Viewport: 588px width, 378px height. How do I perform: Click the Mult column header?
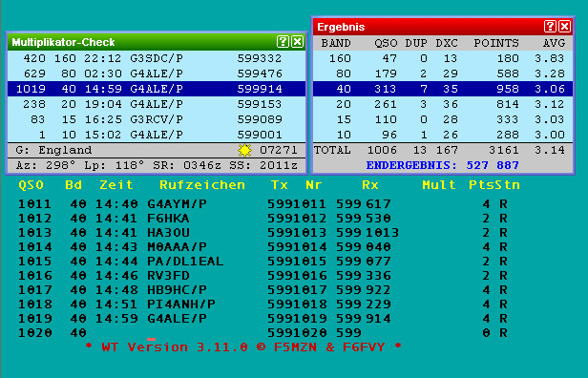point(439,185)
